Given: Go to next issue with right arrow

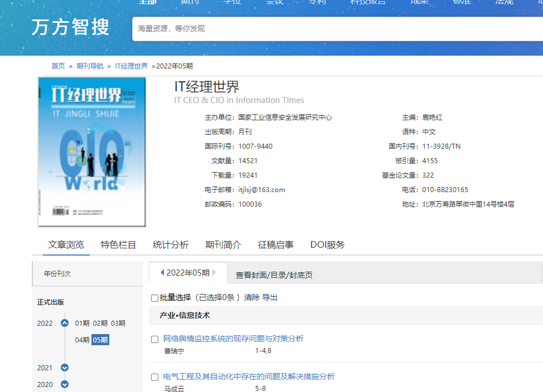Looking at the screenshot, I should click(x=214, y=273).
